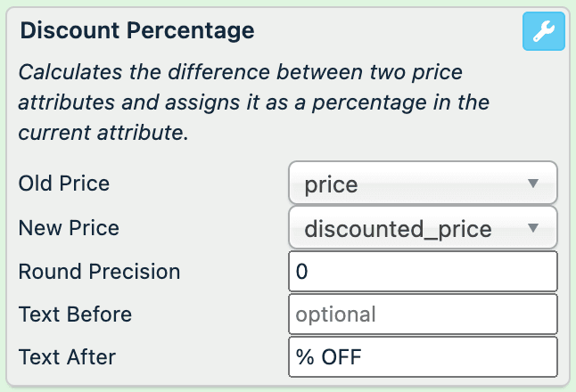
Task: Click the "price" selected value
Action: pos(331,184)
